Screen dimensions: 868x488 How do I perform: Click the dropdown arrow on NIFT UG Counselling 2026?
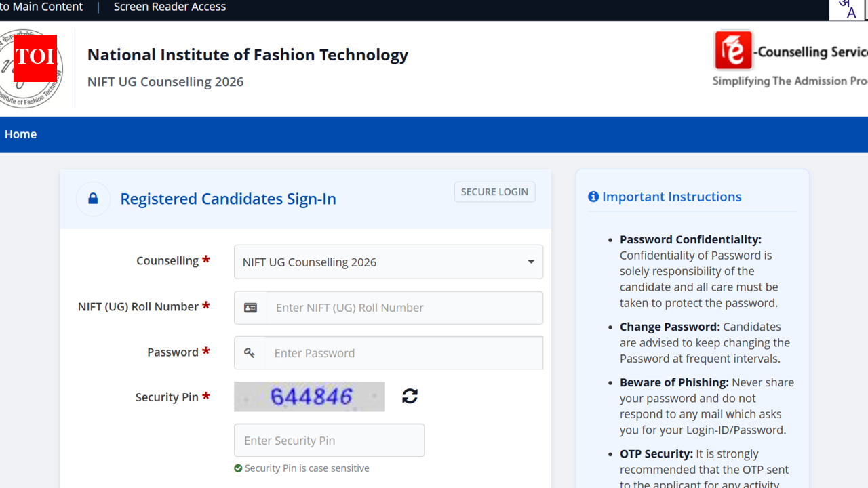[531, 262]
